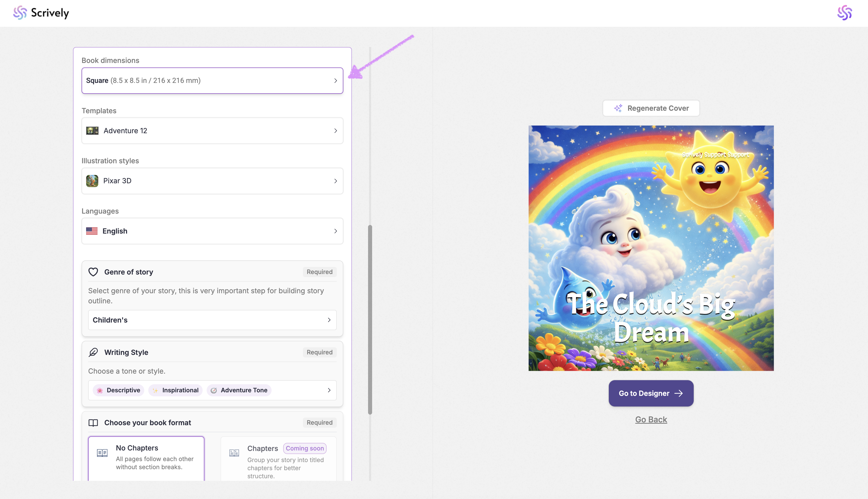Click the Go Back link
This screenshot has height=499, width=868.
[650, 419]
